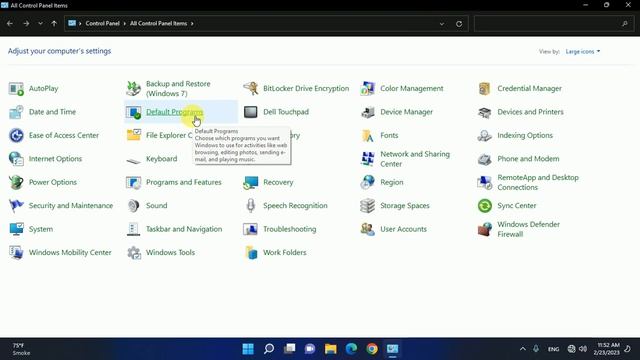Click the Indexing Options icon
Screen dimensions: 640x360
(484, 135)
